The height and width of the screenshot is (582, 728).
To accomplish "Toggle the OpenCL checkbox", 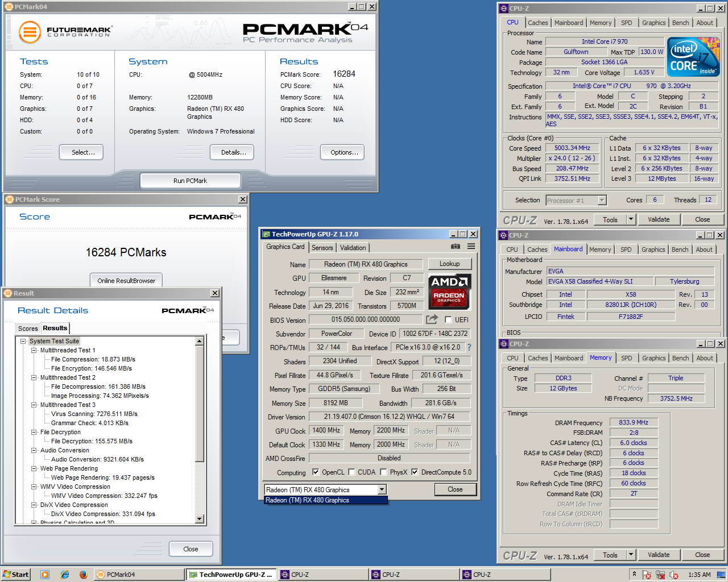I will 316,472.
